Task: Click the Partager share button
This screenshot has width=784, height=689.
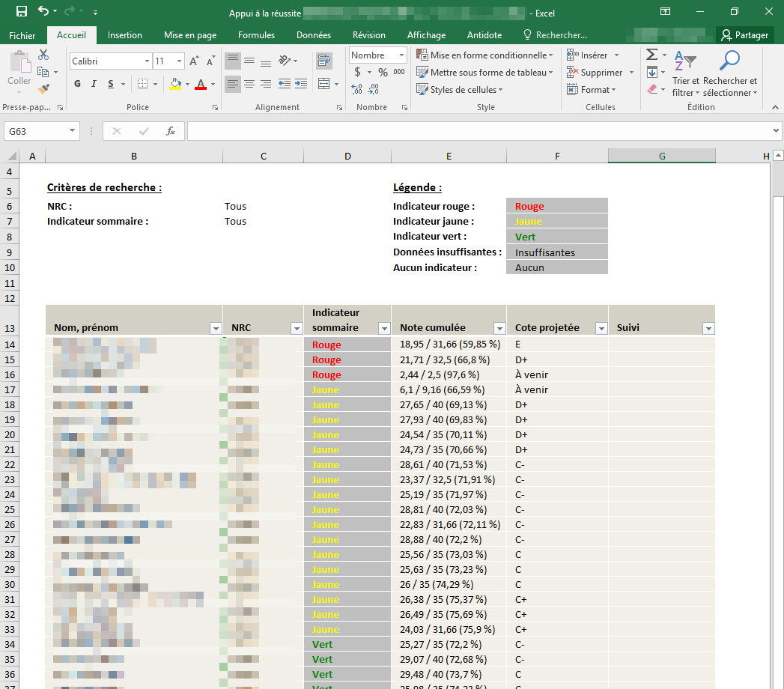Action: [745, 35]
